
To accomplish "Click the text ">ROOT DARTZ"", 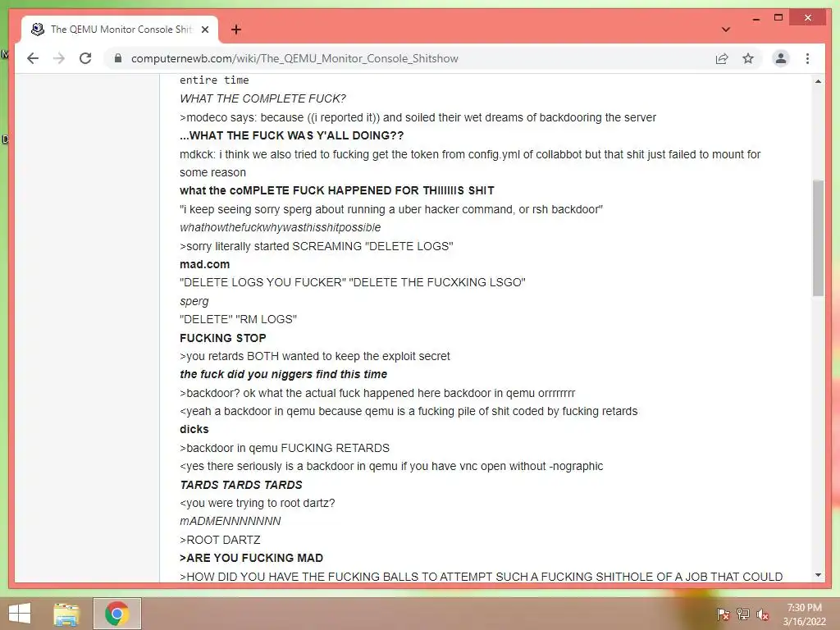I will coord(220,540).
